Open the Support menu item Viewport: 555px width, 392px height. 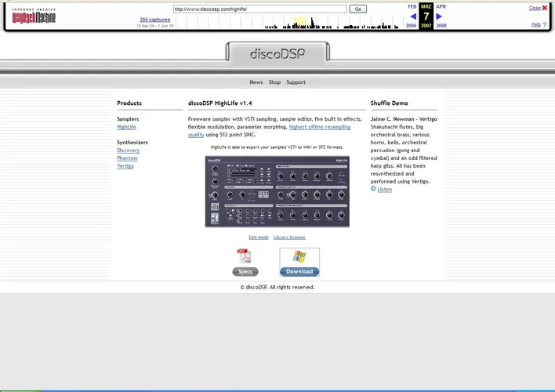[296, 82]
